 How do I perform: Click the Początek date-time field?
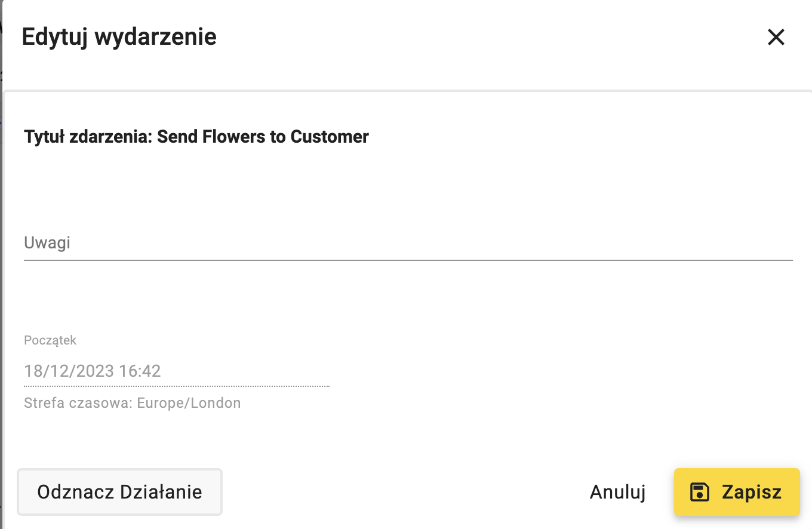pos(177,371)
